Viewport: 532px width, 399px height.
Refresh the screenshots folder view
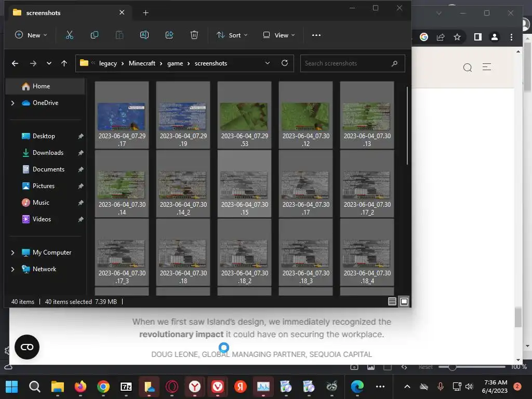coord(285,63)
